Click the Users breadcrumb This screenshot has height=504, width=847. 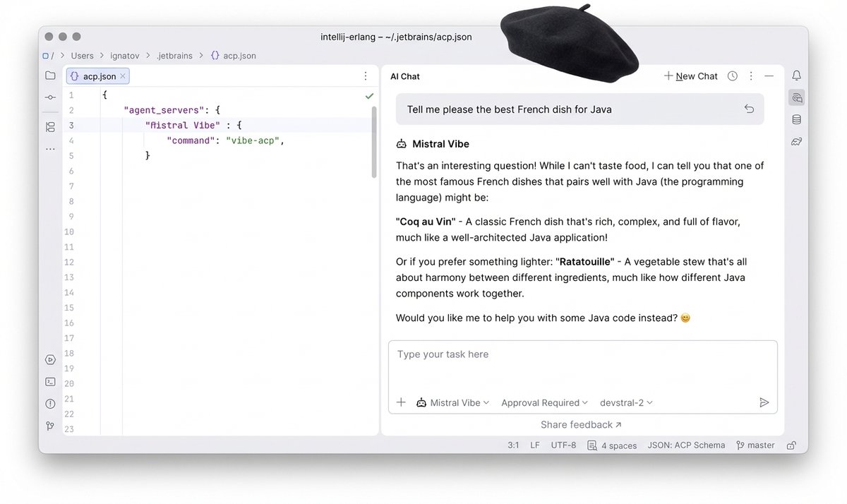[82, 55]
